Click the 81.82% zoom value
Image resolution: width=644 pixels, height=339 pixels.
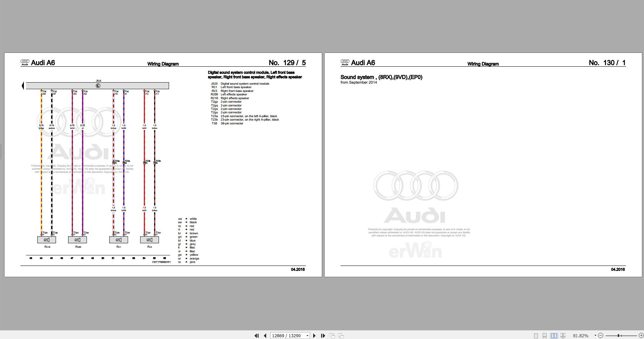coord(580,336)
